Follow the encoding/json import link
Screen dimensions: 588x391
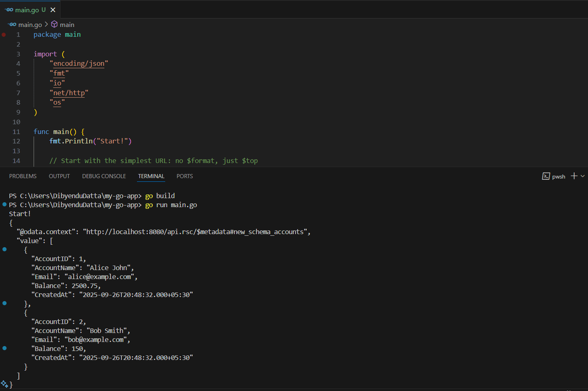click(x=79, y=63)
